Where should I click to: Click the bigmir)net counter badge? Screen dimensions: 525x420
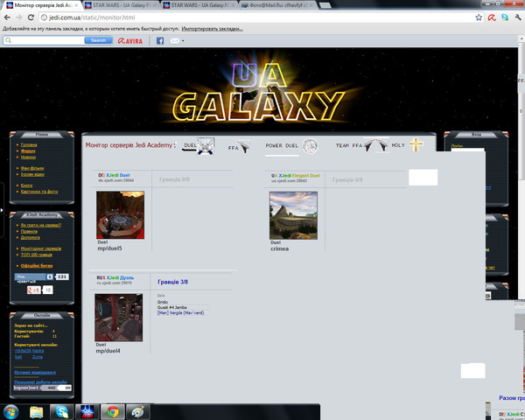(x=43, y=388)
